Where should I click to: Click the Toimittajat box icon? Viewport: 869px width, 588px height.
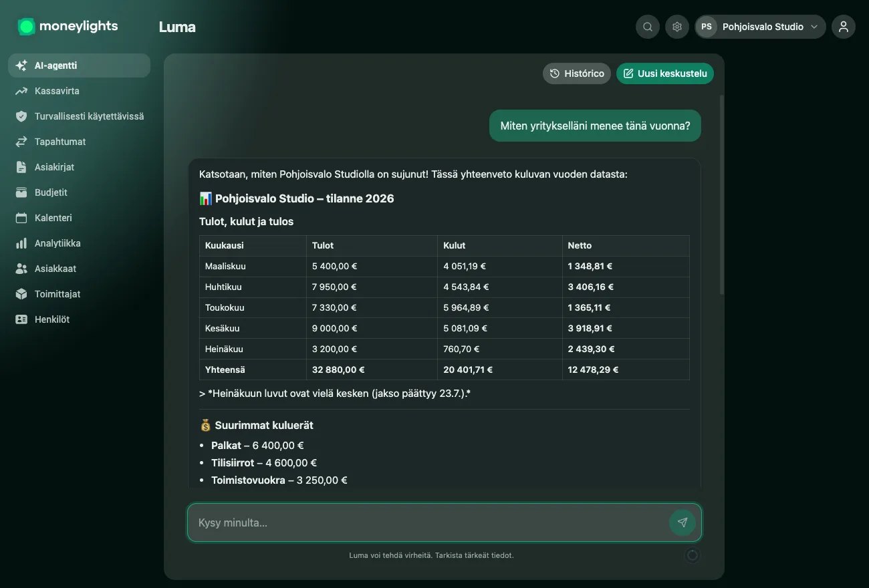point(21,294)
